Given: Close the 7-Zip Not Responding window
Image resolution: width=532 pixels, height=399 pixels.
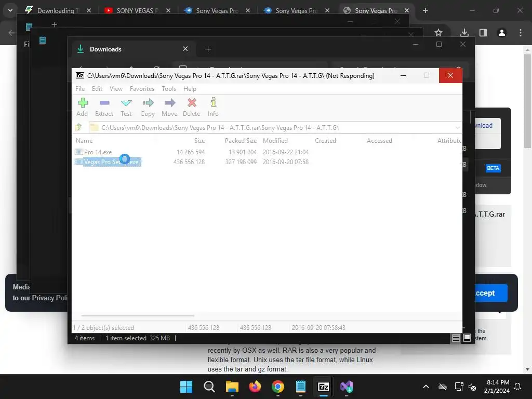Looking at the screenshot, I should pyautogui.click(x=450, y=75).
